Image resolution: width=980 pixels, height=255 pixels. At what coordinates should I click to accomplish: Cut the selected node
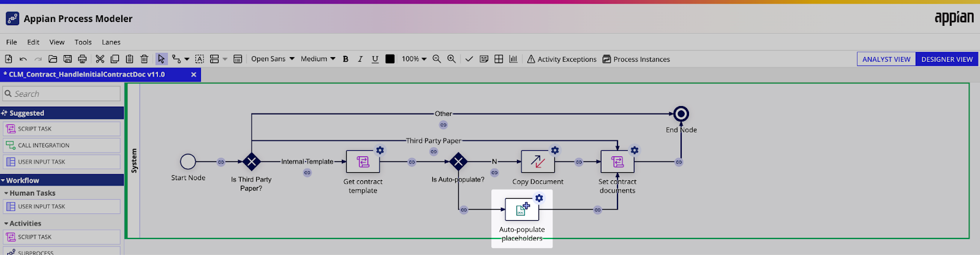[100, 59]
